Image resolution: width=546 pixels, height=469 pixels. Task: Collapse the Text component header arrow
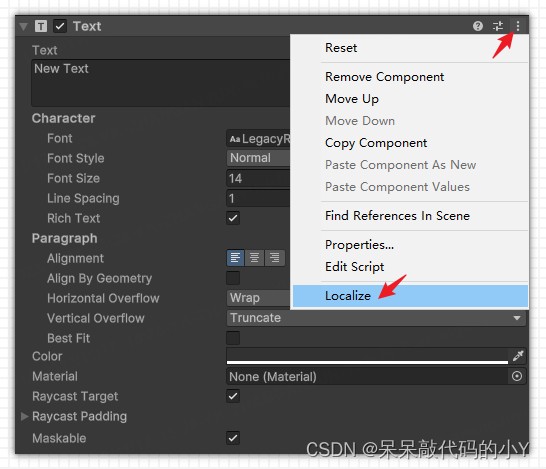coord(23,26)
